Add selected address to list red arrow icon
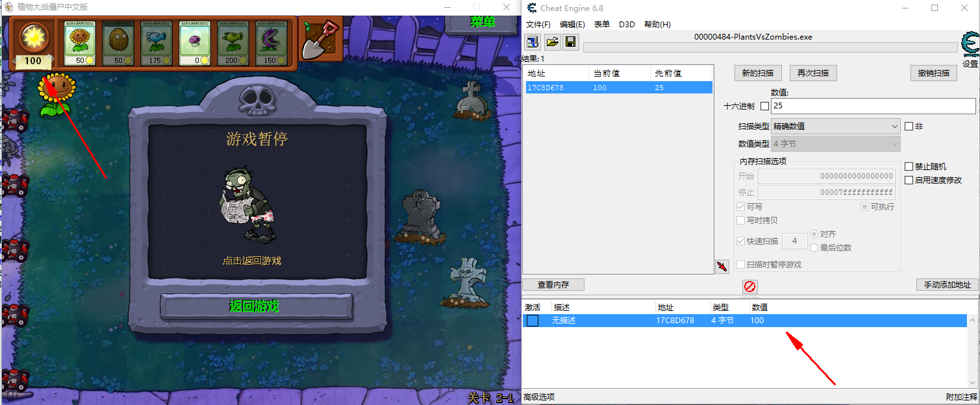This screenshot has height=405, width=980. pyautogui.click(x=722, y=266)
